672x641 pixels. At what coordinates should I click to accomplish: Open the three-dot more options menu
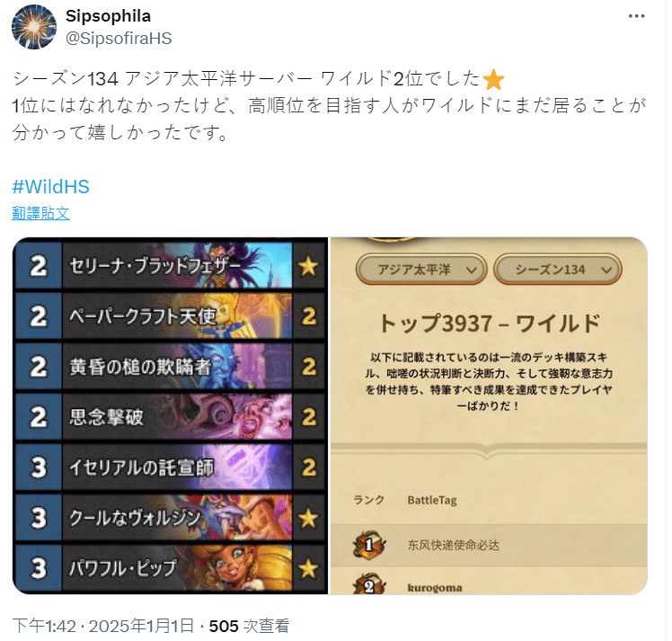(x=636, y=16)
